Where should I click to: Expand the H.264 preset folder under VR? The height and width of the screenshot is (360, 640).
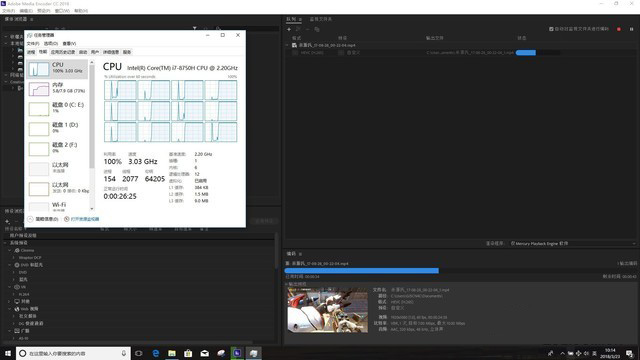13,294
